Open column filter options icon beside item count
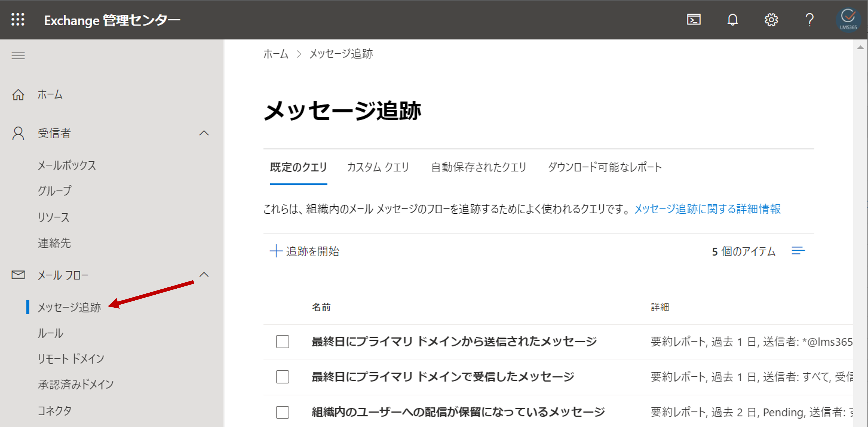This screenshot has width=868, height=427. click(798, 251)
